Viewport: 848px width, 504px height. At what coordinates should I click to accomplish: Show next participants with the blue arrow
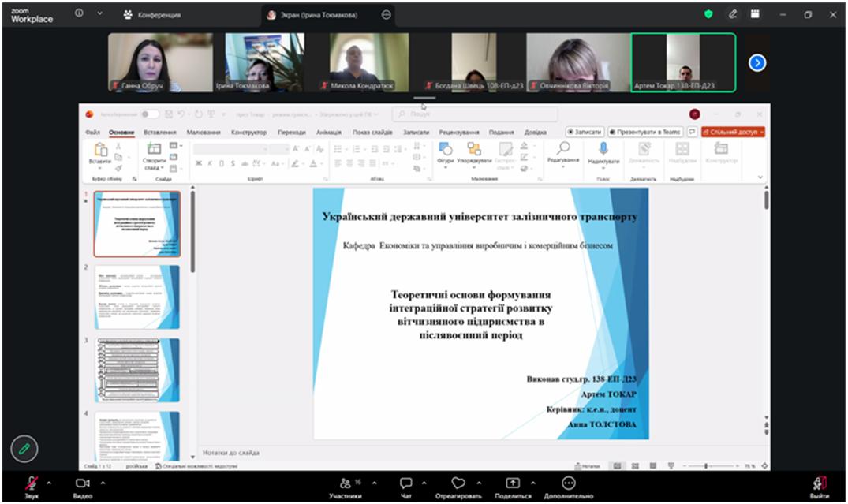(757, 62)
